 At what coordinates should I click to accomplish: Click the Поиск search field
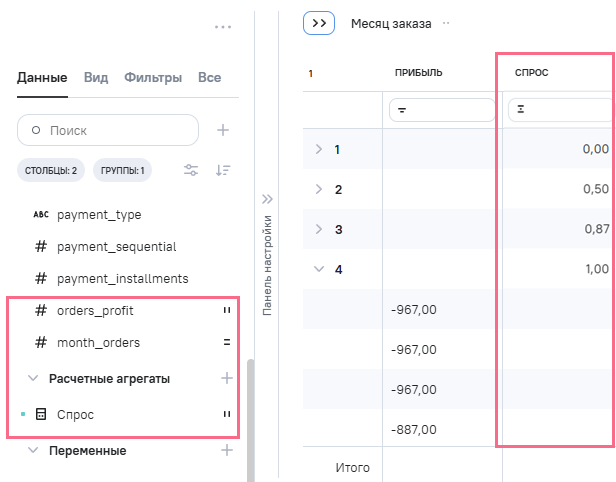point(108,130)
